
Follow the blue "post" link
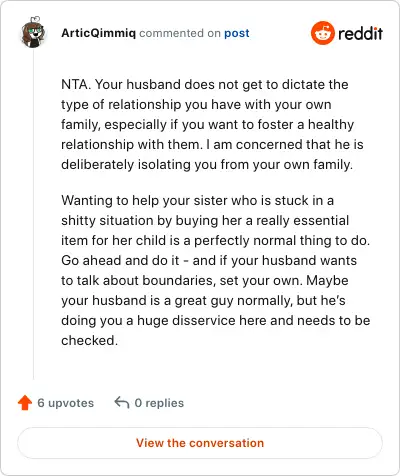point(237,33)
